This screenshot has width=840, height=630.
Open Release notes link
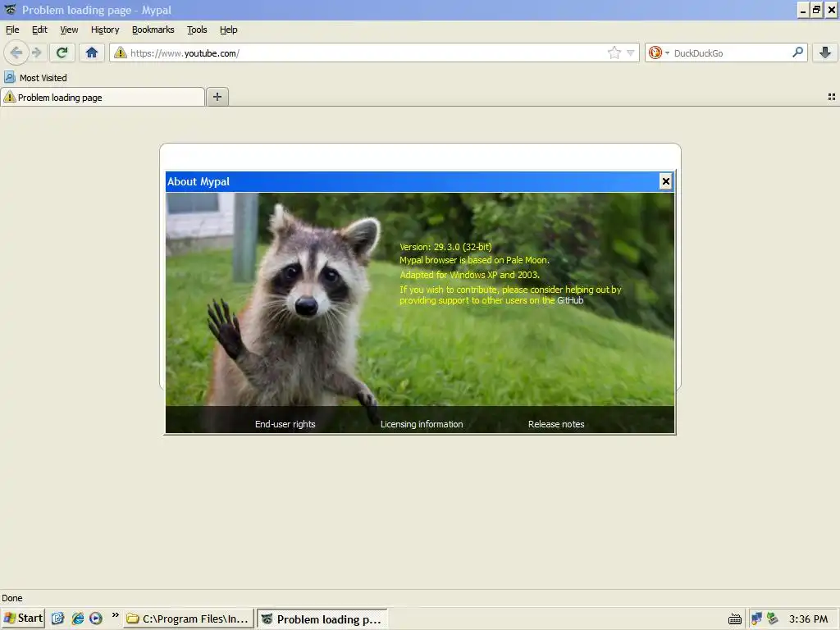click(x=556, y=424)
